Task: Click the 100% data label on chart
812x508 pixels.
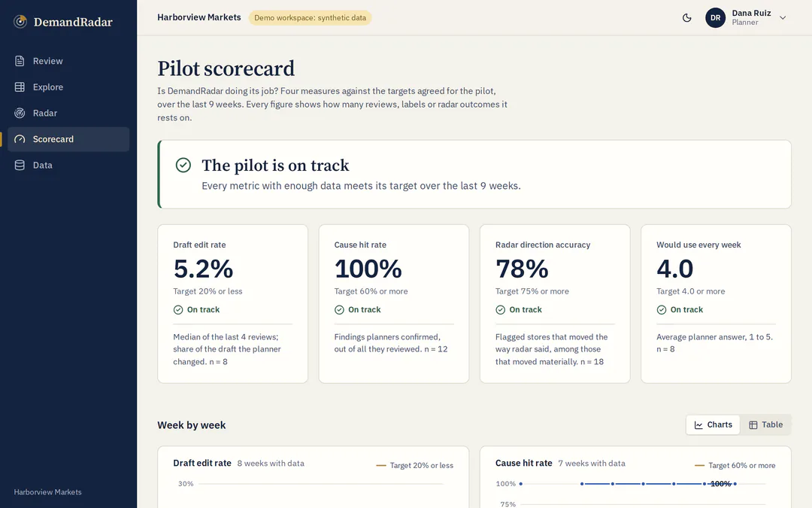Action: point(720,484)
